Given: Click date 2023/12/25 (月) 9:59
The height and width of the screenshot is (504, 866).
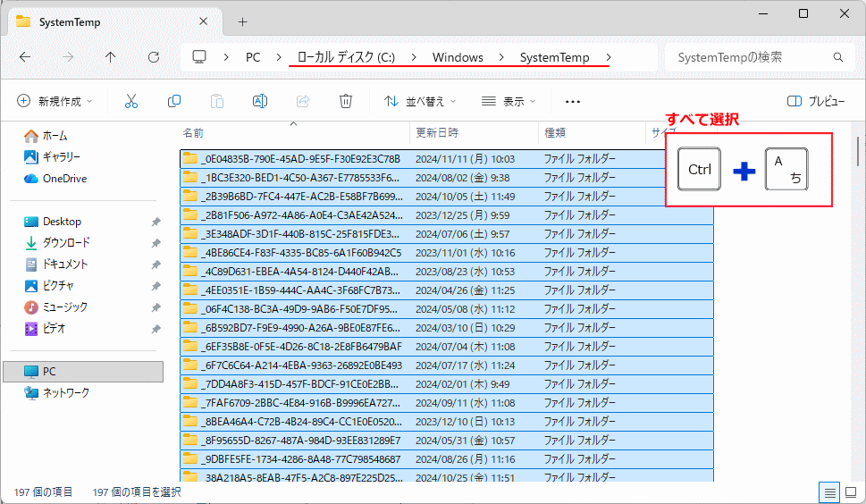Looking at the screenshot, I should pyautogui.click(x=462, y=215).
